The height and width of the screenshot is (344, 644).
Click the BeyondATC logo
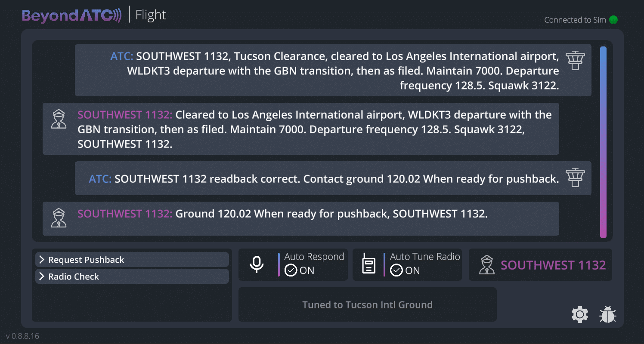pyautogui.click(x=72, y=16)
